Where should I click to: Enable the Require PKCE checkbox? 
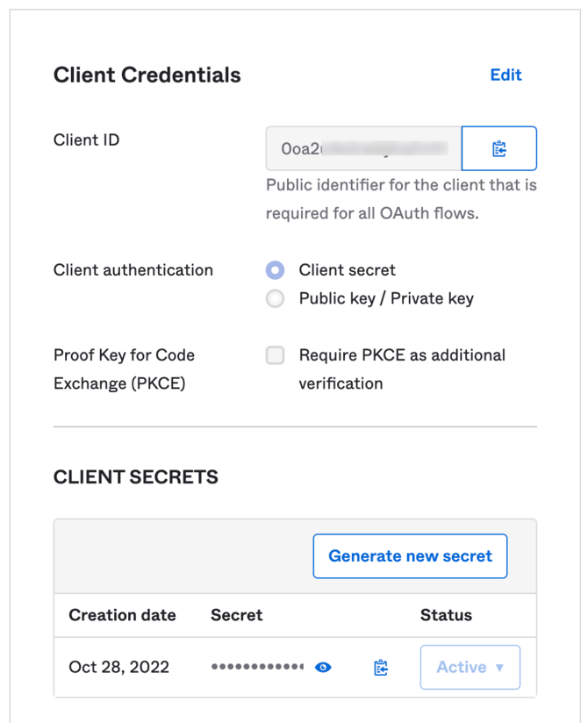click(x=276, y=355)
